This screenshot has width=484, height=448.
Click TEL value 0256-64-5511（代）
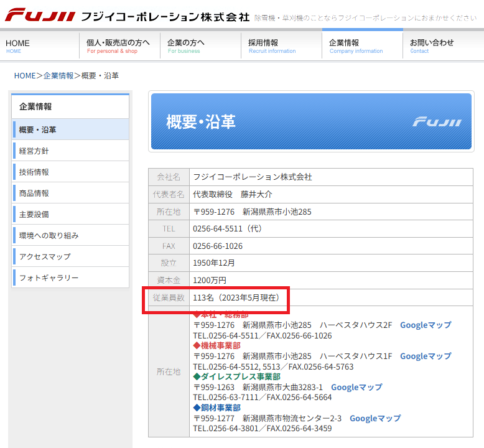click(227, 229)
